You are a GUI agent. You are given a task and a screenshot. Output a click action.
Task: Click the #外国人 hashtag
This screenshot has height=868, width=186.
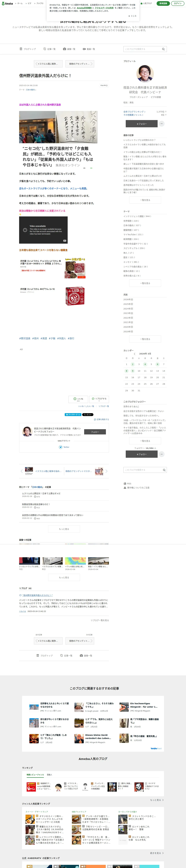pyautogui.click(x=61, y=338)
